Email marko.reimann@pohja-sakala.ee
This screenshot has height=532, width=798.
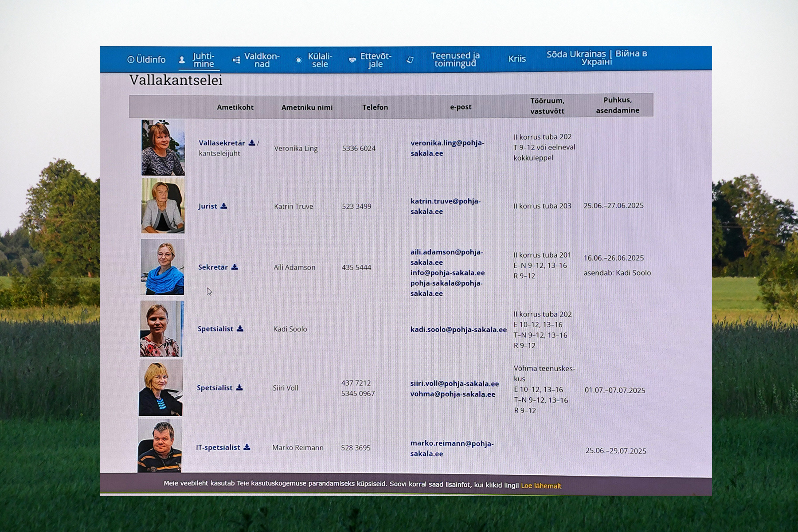tap(452, 449)
